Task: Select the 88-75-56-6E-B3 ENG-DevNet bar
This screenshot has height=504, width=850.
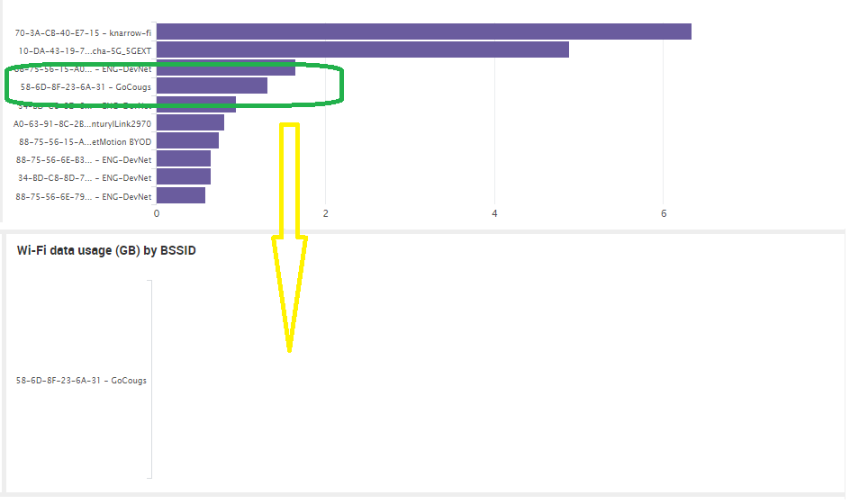Action: click(184, 158)
